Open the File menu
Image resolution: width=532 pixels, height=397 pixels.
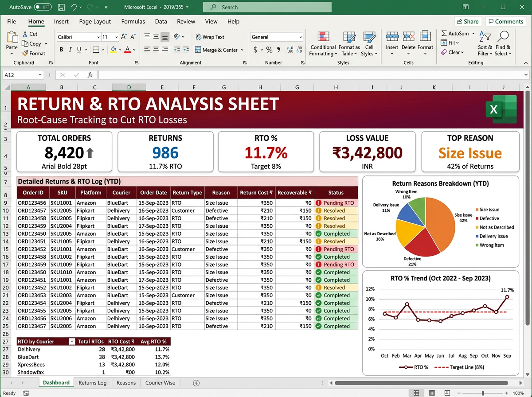pyautogui.click(x=12, y=21)
